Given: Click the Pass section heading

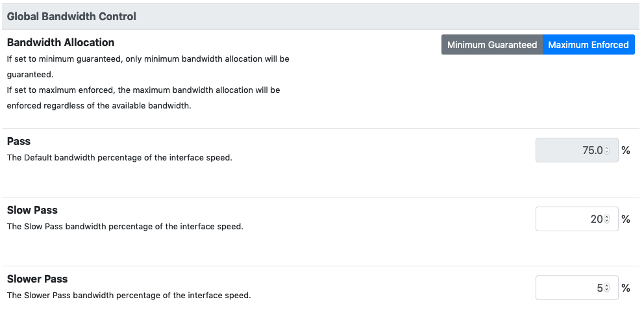Looking at the screenshot, I should tap(19, 141).
